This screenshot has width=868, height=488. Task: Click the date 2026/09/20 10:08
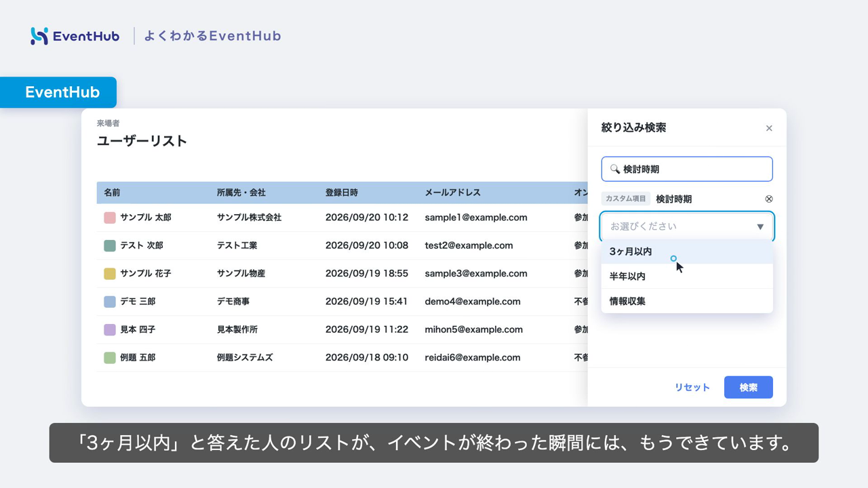[367, 245]
